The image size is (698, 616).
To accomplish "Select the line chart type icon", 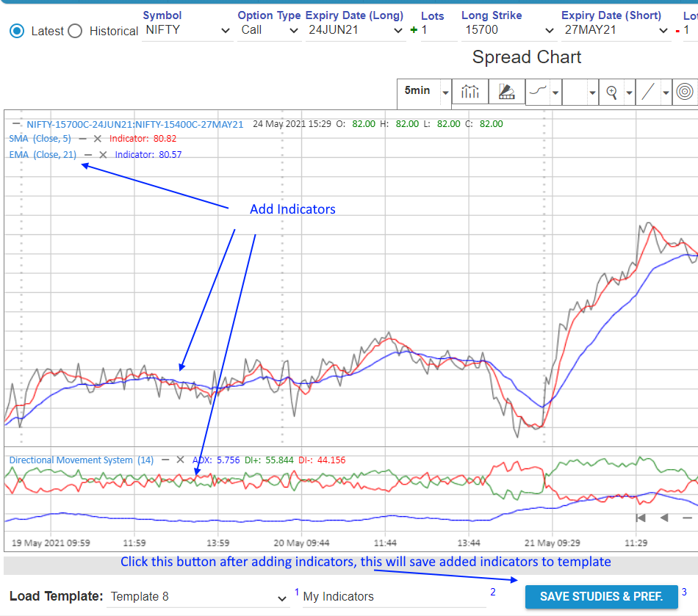I will [538, 92].
